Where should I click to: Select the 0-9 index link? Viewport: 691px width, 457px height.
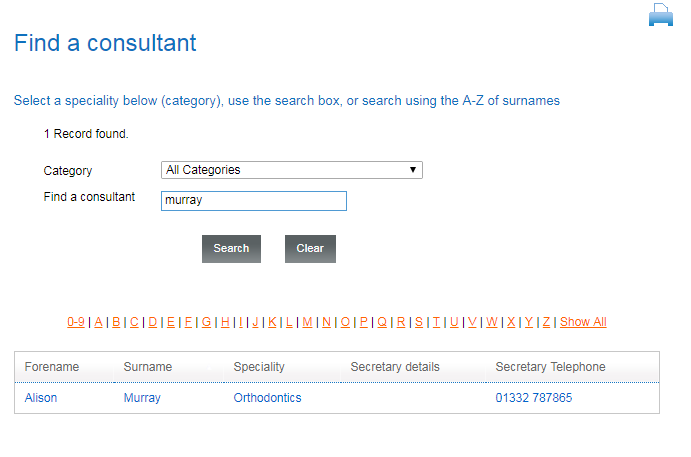76,322
